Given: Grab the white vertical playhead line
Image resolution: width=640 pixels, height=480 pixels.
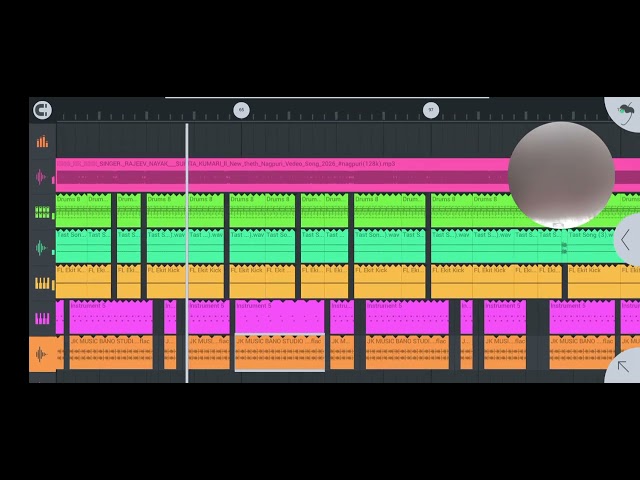Looking at the screenshot, I should pos(187,253).
